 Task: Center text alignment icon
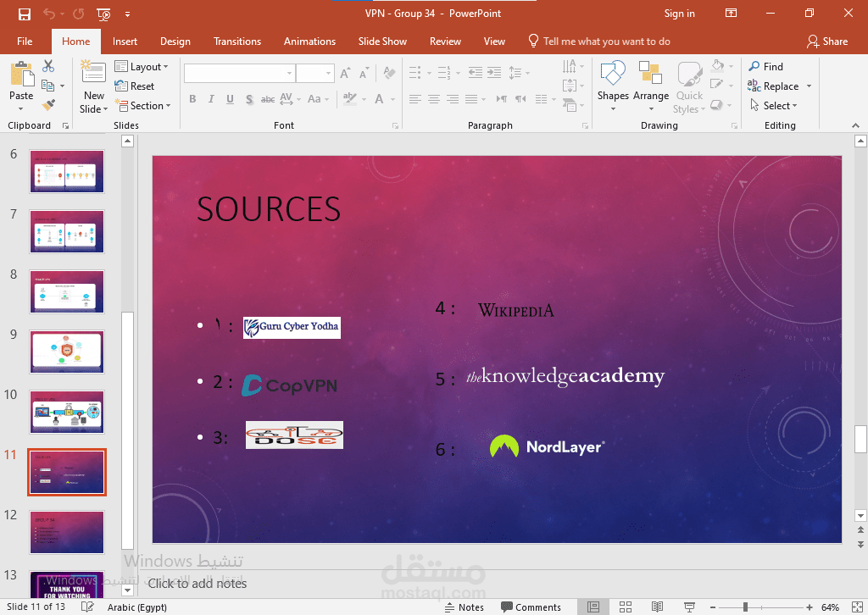pyautogui.click(x=434, y=99)
